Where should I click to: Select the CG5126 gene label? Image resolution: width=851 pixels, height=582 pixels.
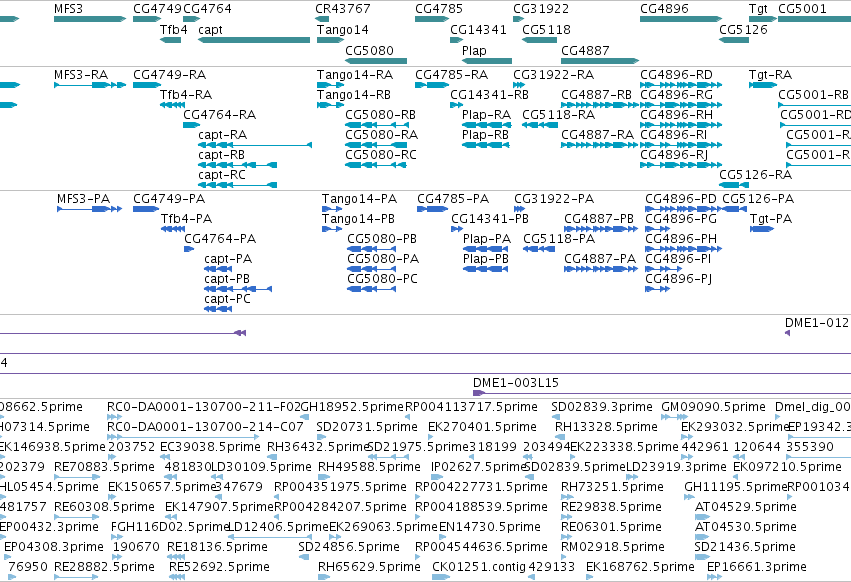744,29
